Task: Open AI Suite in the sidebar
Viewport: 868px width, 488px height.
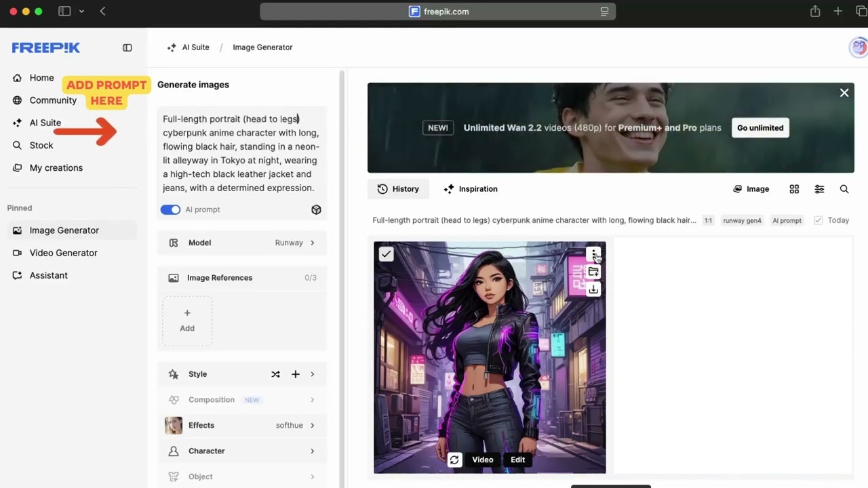Action: click(45, 123)
